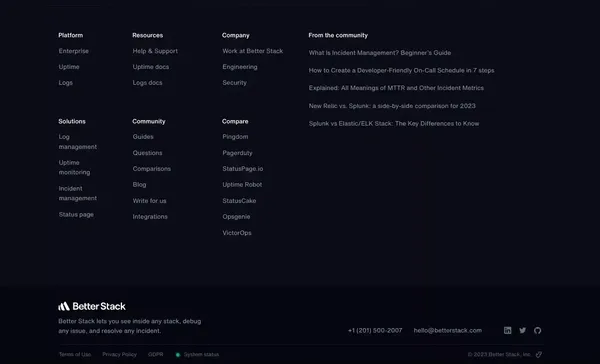600x364 pixels.
Task: Click the icon next to copyright text
Action: click(539, 354)
